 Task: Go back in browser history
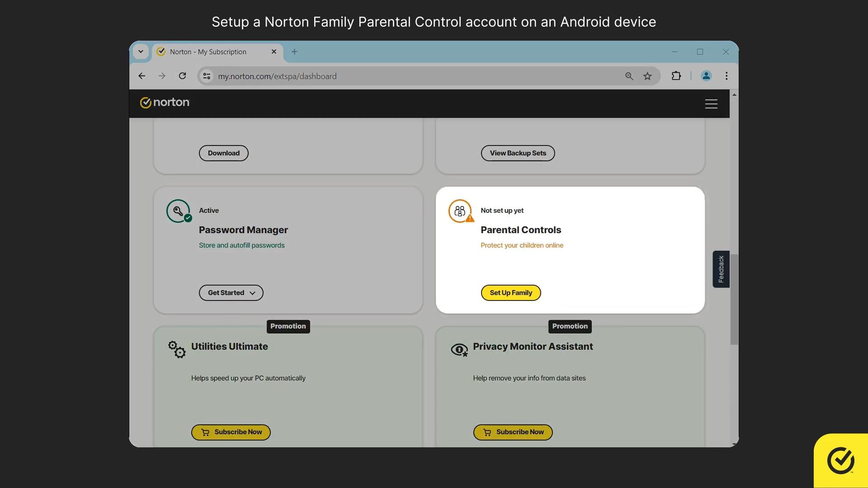pyautogui.click(x=142, y=76)
